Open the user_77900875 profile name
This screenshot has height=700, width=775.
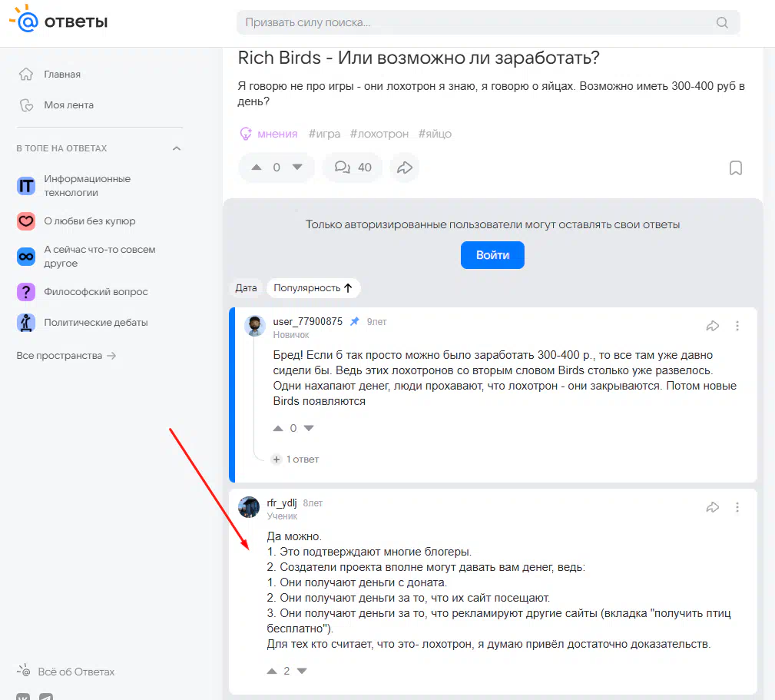[x=307, y=321]
